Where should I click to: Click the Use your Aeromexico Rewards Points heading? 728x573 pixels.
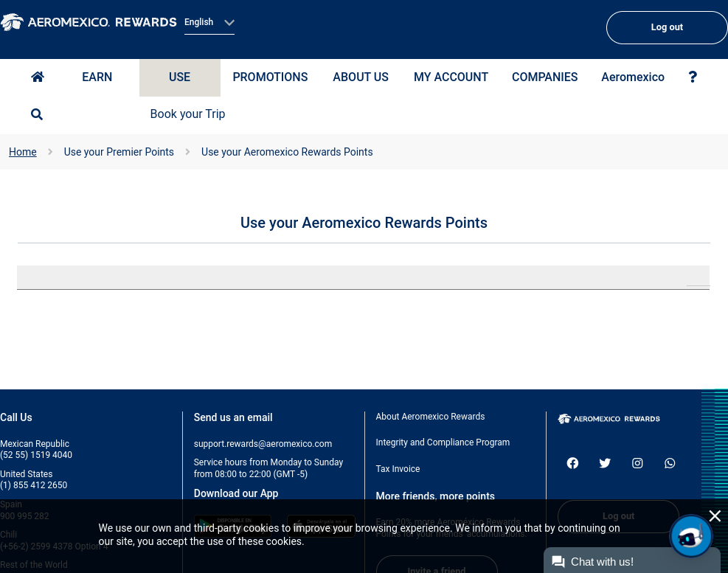364,223
